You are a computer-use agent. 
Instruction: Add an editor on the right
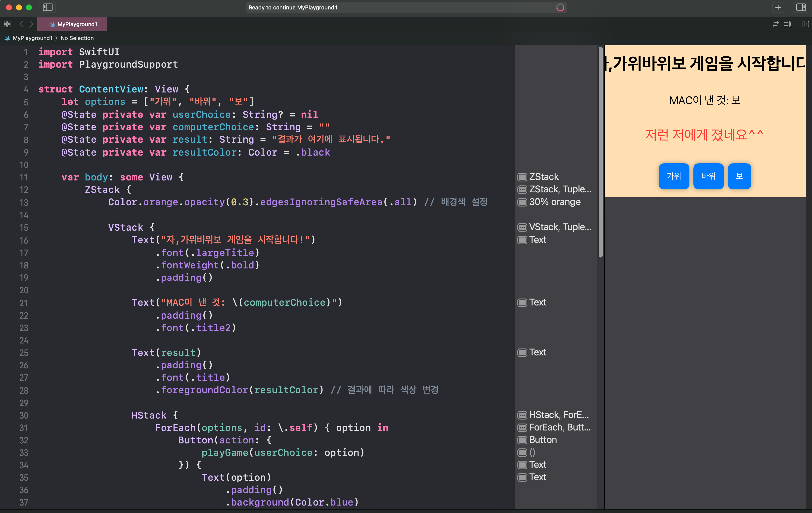coord(806,24)
